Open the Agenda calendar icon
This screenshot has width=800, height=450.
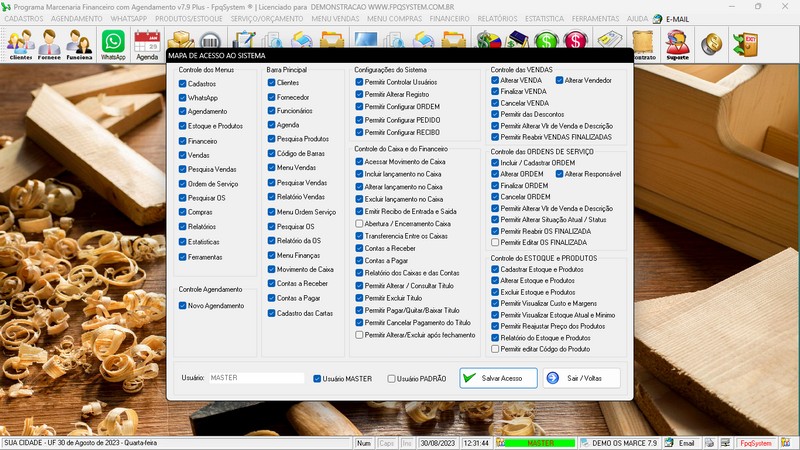[147, 44]
